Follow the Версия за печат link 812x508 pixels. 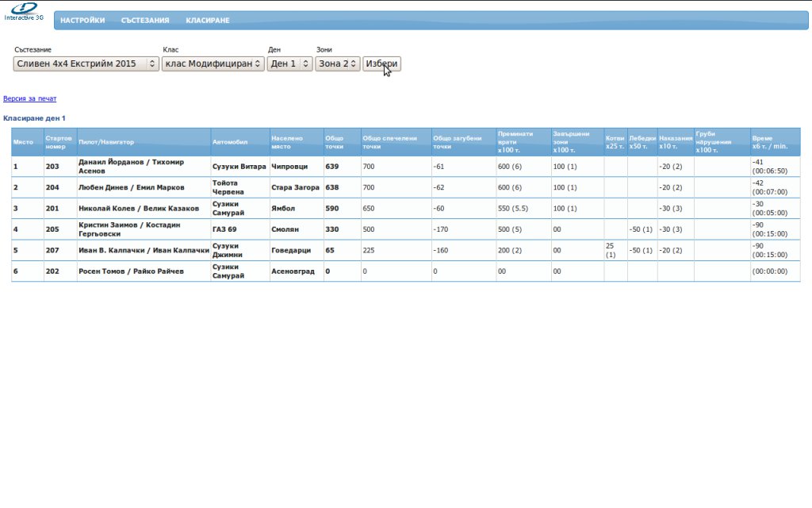[30, 98]
